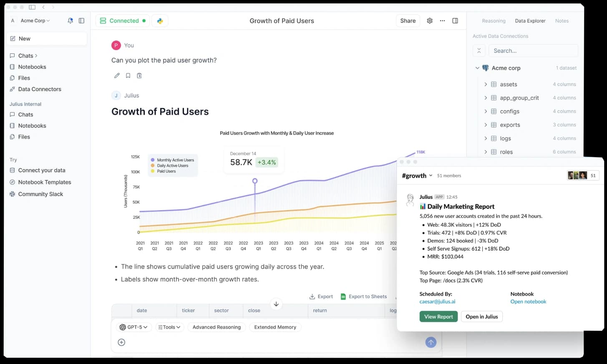Switch to the Data Explorer tab

click(x=530, y=21)
